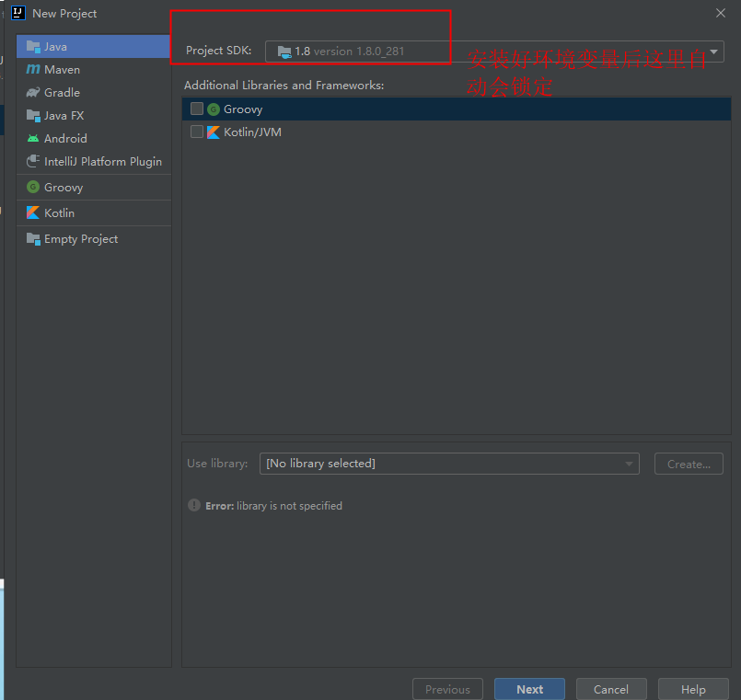Click the Previous button
The width and height of the screenshot is (741, 700).
coord(447,689)
